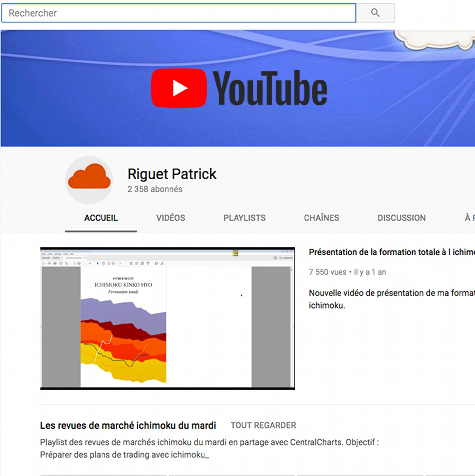The width and height of the screenshot is (475, 476).
Task: Switch to the VIDÉOS tab
Action: [x=171, y=218]
